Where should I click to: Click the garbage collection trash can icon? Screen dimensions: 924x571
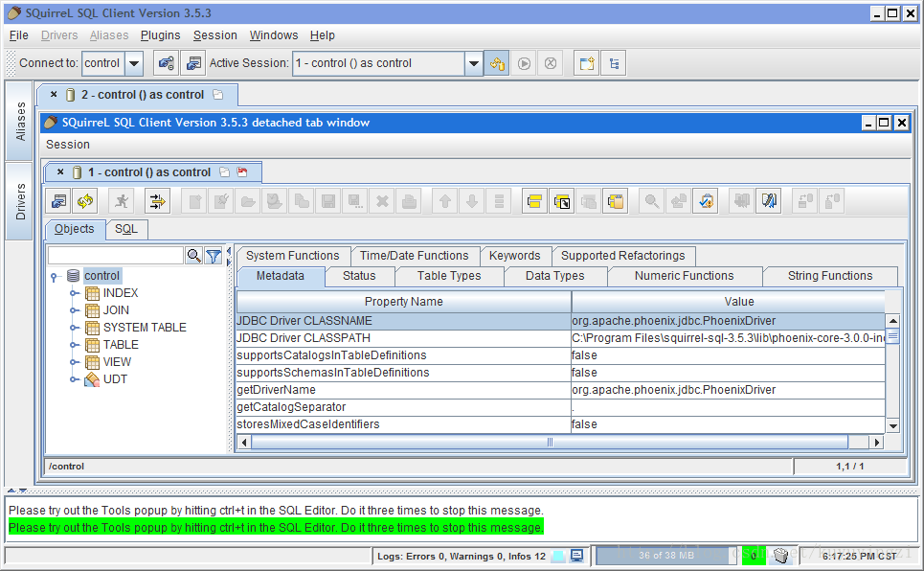pos(780,555)
